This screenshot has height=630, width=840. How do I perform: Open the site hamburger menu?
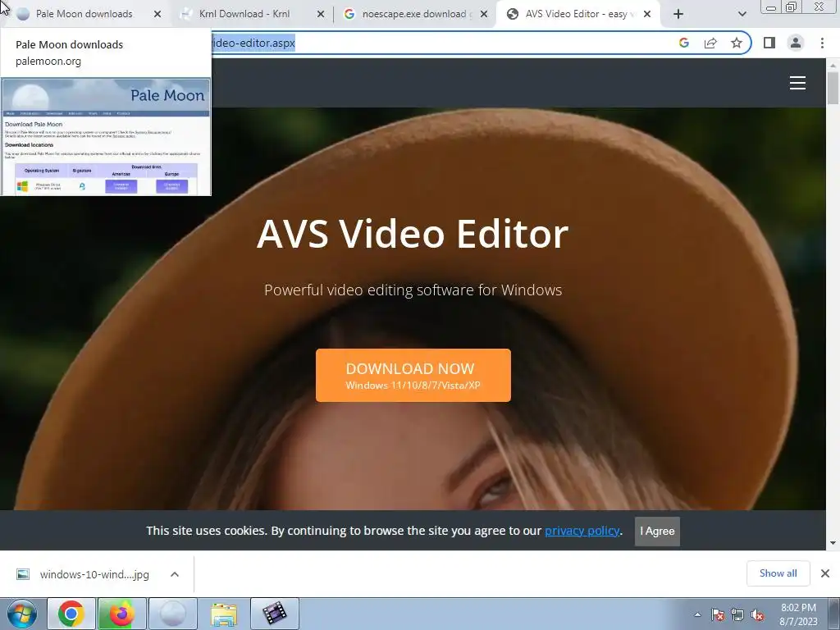tap(797, 83)
